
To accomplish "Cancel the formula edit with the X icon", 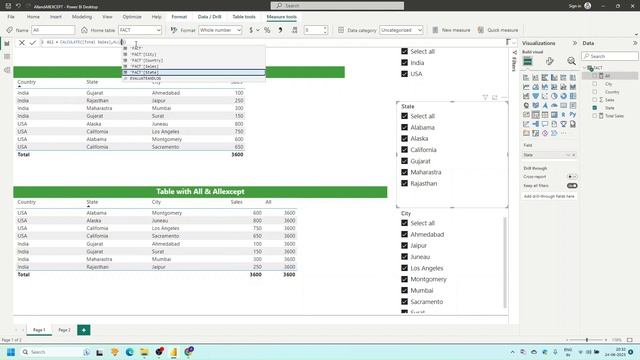I will click(x=22, y=42).
